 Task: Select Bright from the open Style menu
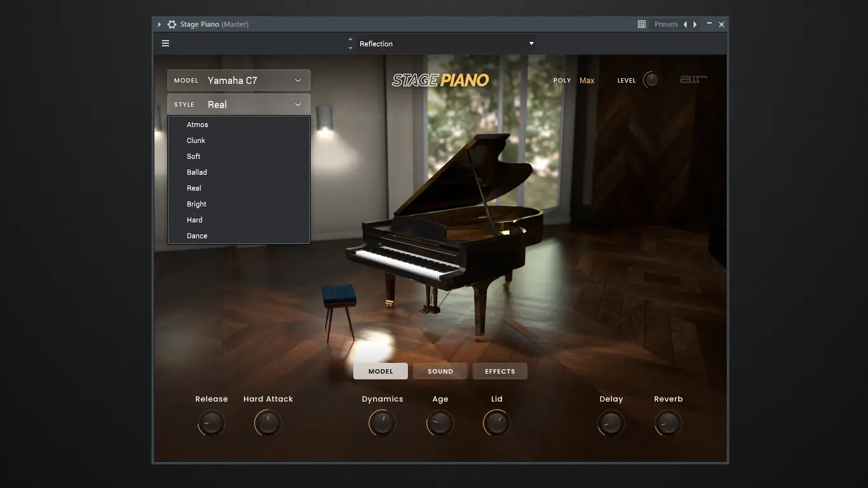(x=196, y=203)
